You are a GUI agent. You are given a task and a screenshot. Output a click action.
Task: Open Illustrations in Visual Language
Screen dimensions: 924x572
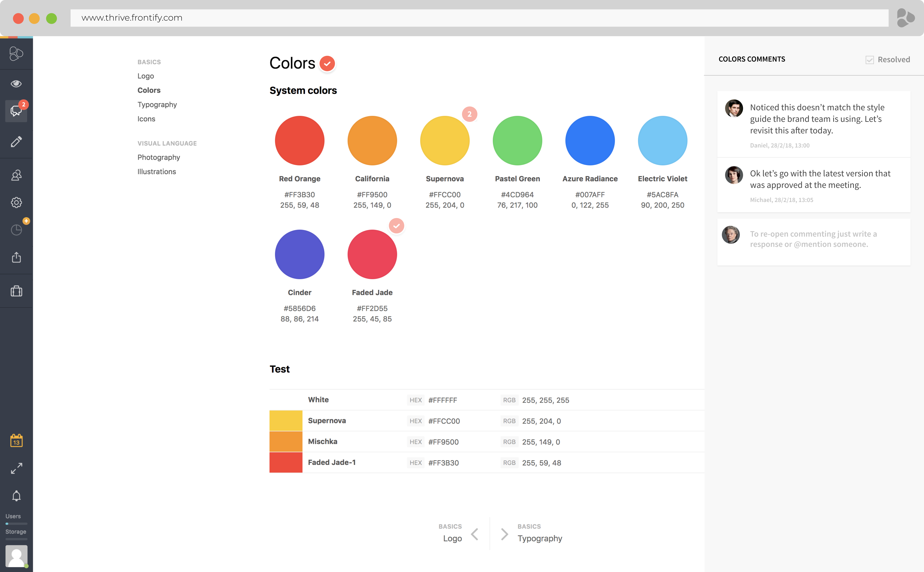157,172
